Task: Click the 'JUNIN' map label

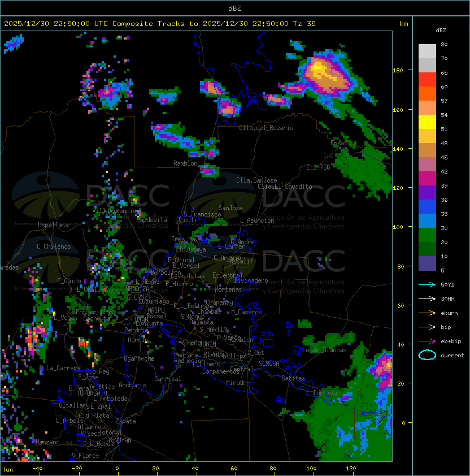Action: [x=207, y=344]
